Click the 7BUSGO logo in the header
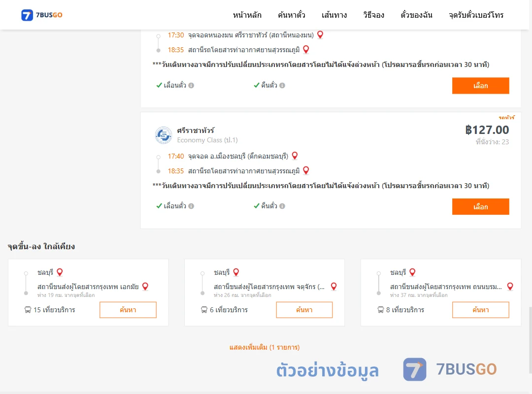 tap(42, 15)
